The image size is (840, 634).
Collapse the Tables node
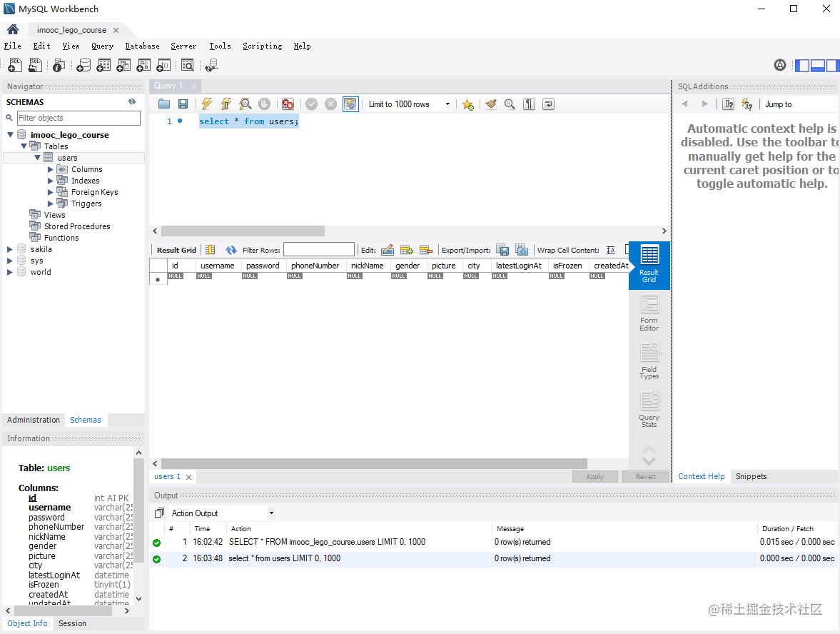tap(24, 146)
